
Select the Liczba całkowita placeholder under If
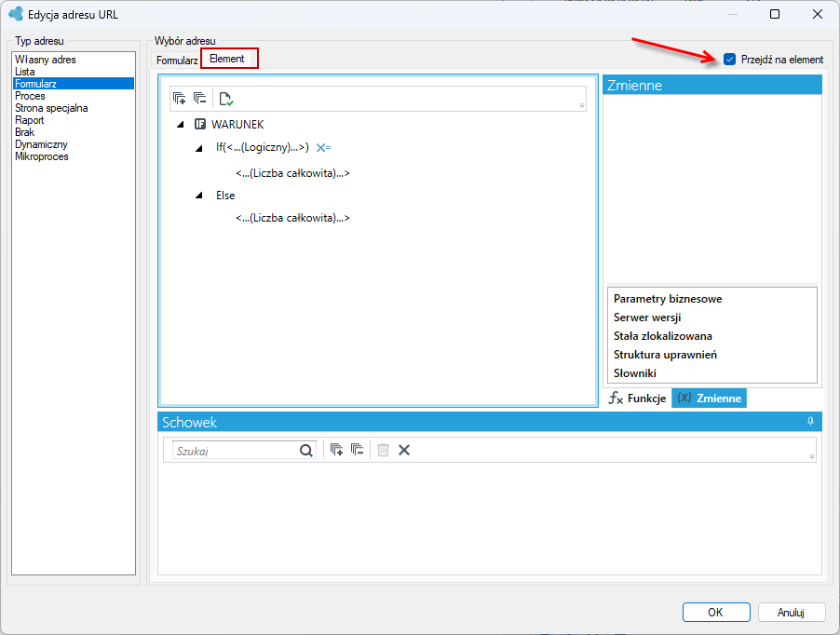292,173
